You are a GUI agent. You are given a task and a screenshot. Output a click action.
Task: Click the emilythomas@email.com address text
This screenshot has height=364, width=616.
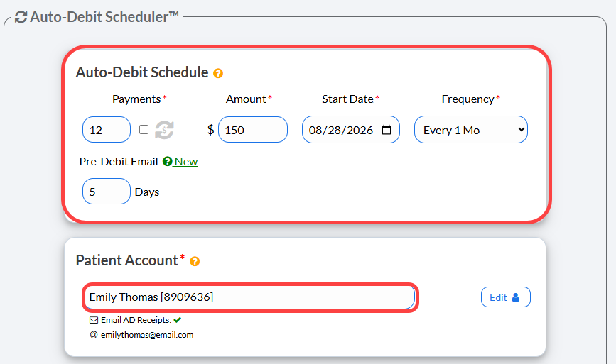point(147,335)
